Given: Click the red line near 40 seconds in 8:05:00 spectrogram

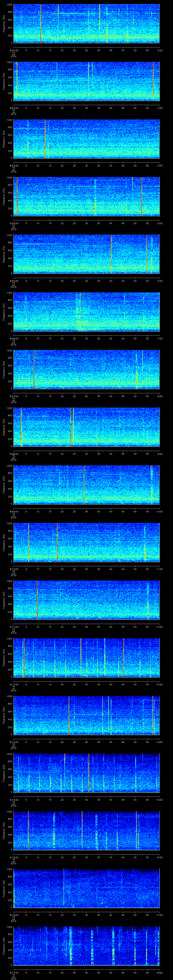Looking at the screenshot, I should click(111, 254).
